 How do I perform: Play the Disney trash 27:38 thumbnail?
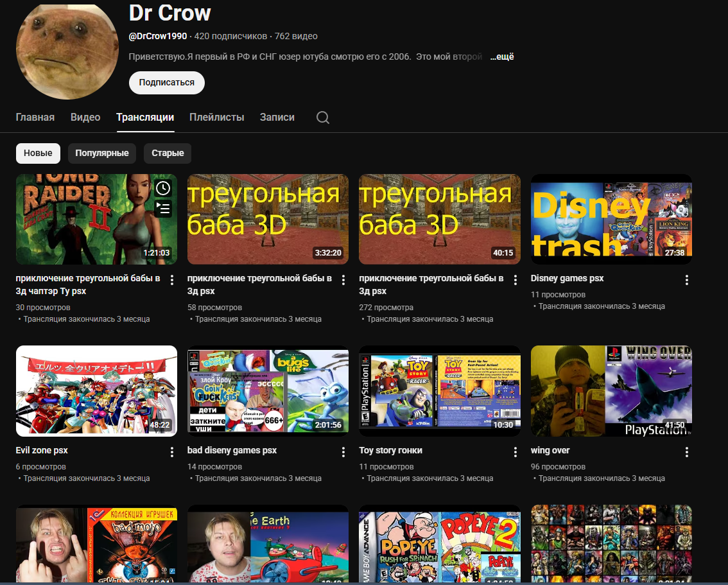(611, 219)
